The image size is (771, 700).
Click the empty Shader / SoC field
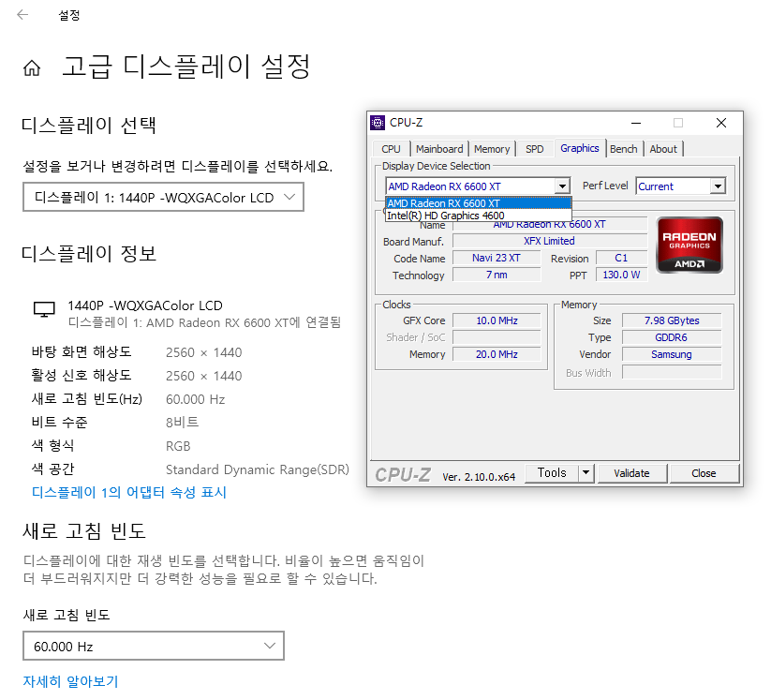497,337
